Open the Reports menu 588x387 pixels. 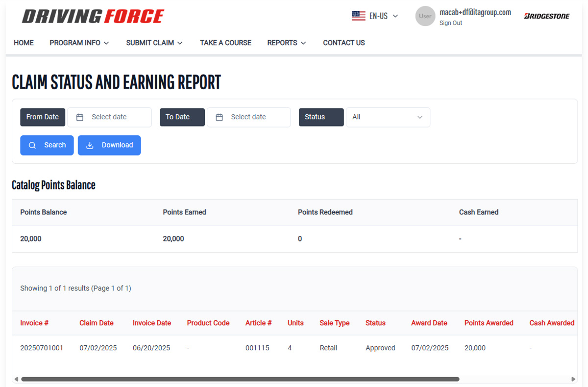pyautogui.click(x=286, y=43)
